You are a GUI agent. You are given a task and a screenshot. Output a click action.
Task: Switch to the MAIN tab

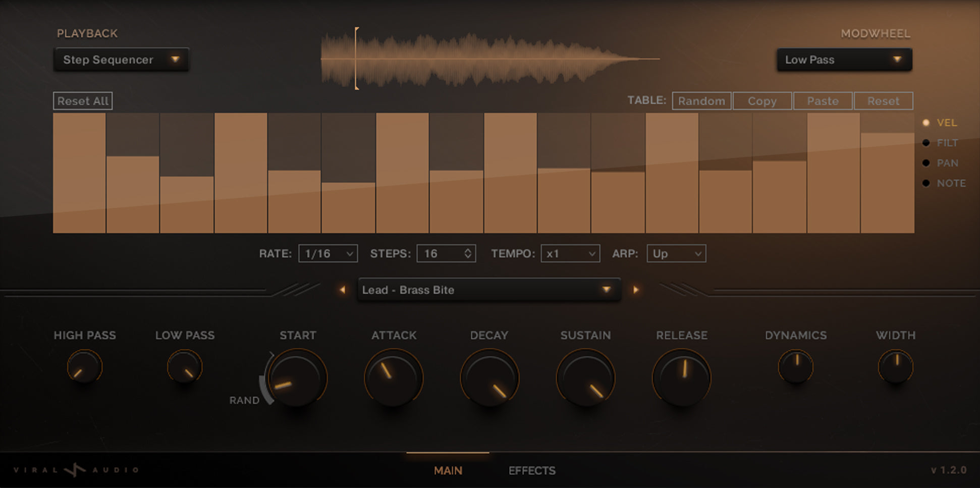pos(448,470)
